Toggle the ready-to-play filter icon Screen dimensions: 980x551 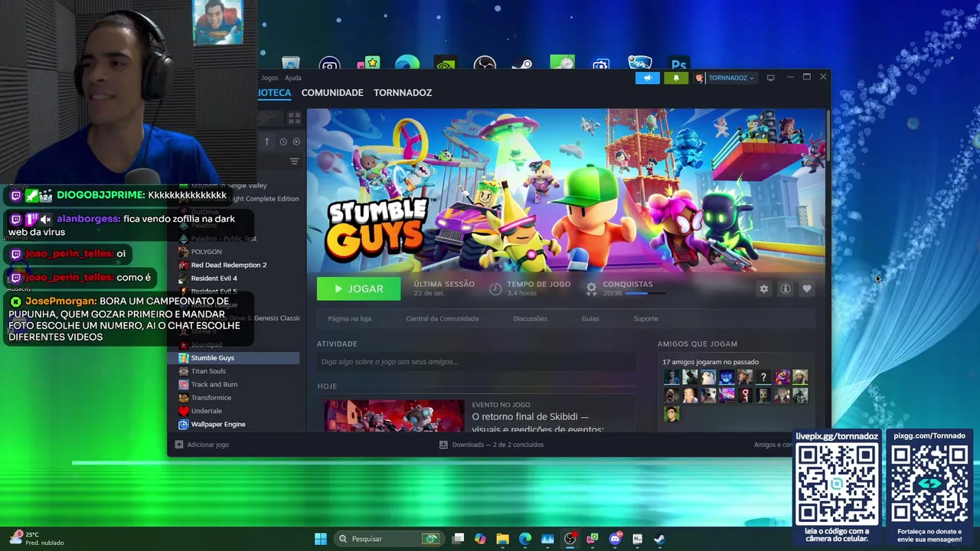point(296,142)
